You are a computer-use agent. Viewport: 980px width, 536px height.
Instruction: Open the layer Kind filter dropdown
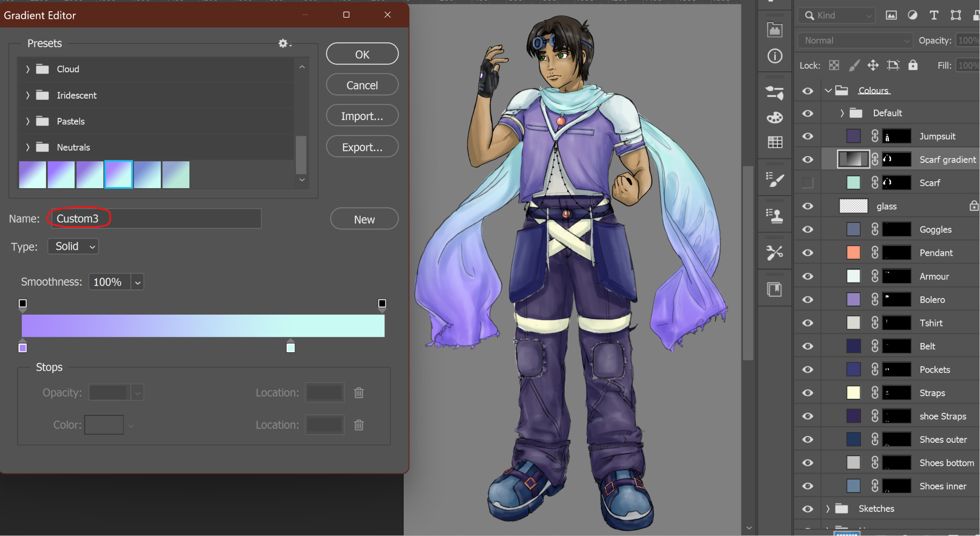click(836, 16)
